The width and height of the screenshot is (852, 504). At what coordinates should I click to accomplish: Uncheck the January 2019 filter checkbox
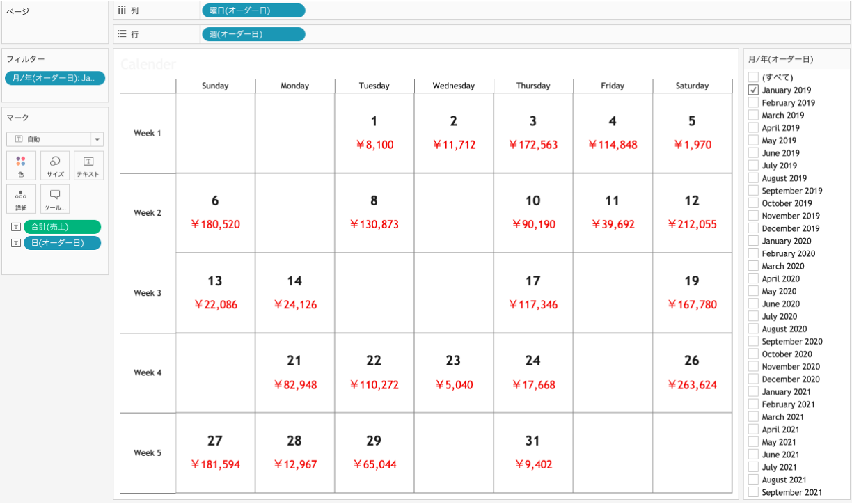click(x=753, y=90)
